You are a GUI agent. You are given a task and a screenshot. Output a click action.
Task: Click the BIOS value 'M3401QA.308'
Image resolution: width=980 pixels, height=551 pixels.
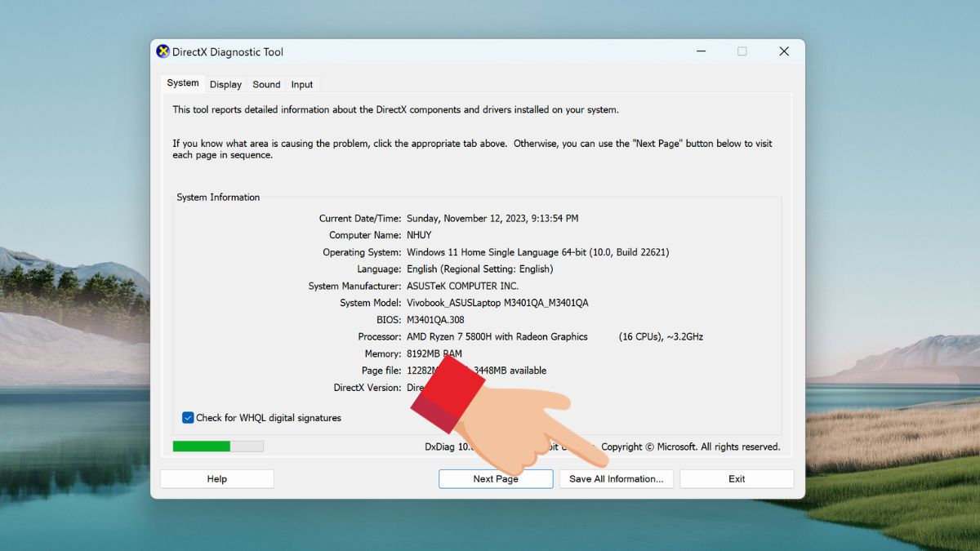point(434,320)
